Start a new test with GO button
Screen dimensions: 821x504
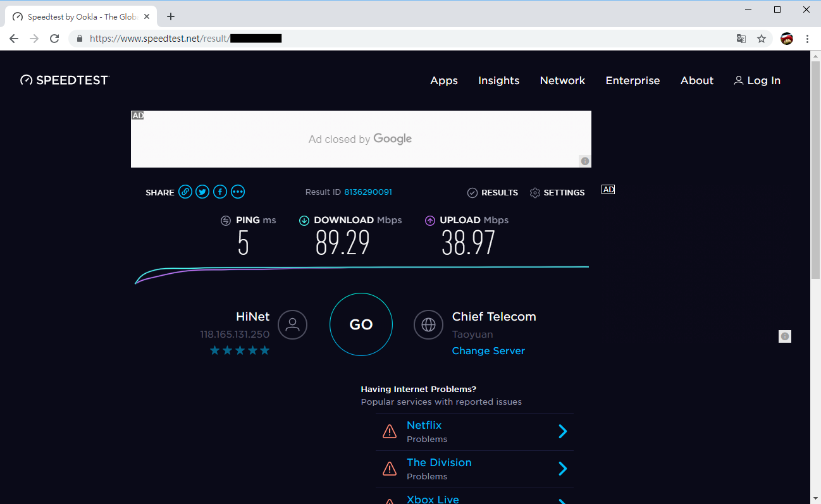(361, 324)
